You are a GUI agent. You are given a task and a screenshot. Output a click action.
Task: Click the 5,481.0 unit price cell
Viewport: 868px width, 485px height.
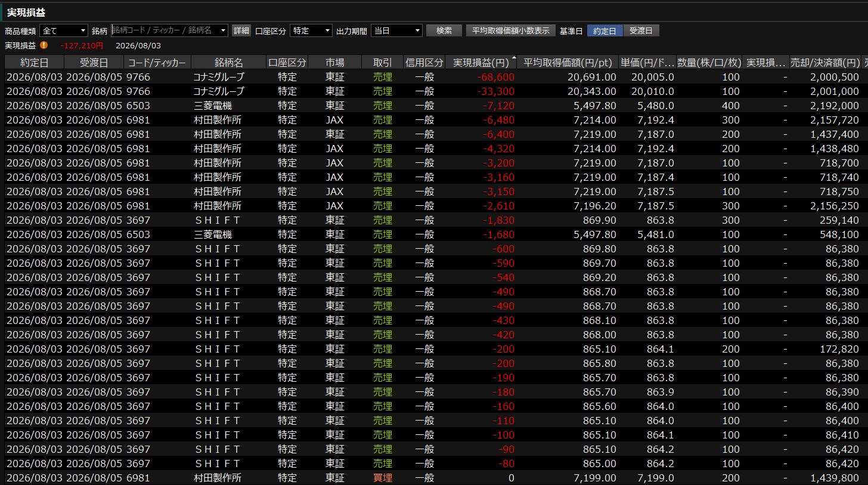tap(656, 234)
